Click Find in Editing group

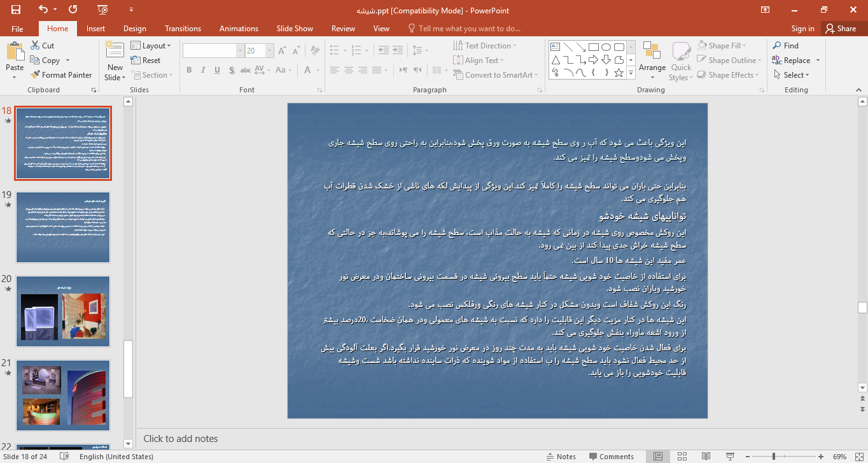tap(785, 46)
